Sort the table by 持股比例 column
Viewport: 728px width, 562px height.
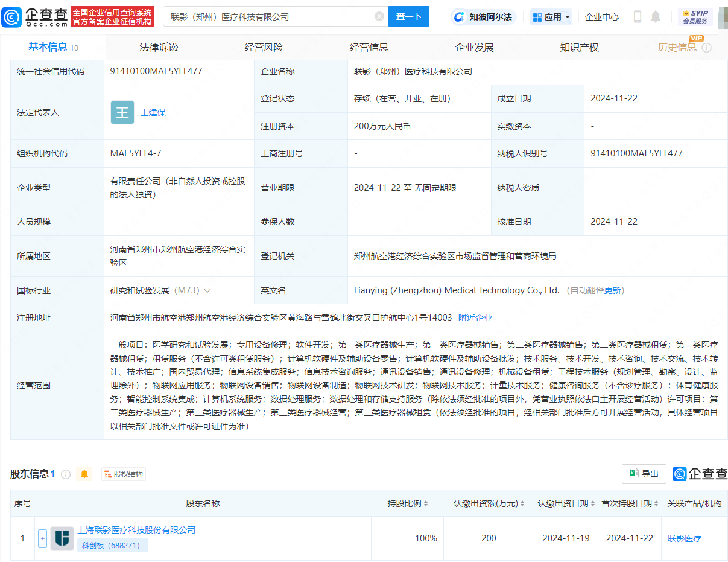tap(408, 503)
